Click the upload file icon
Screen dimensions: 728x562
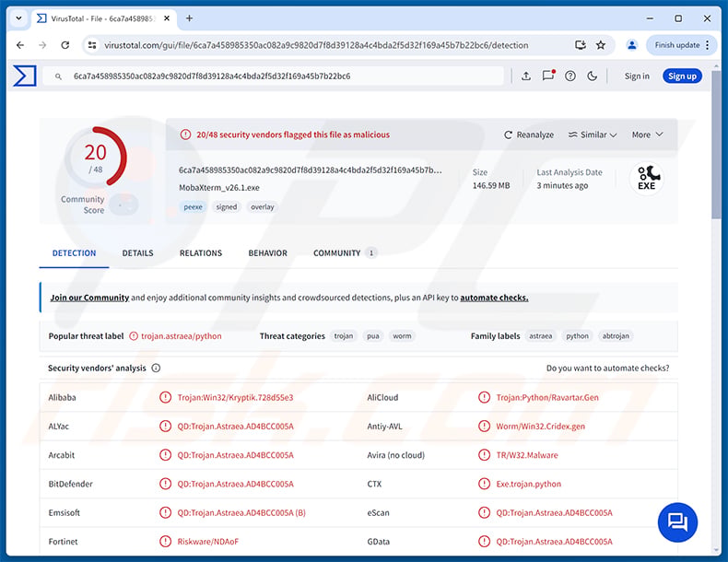coord(526,76)
